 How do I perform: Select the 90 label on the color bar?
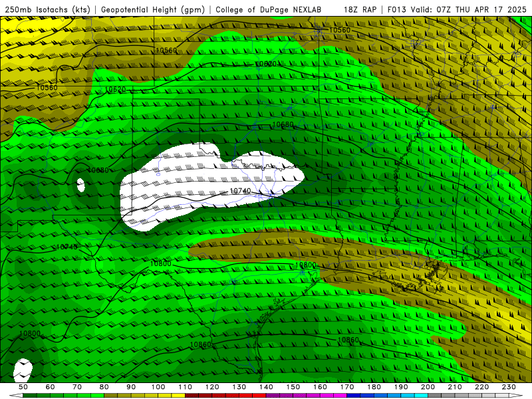click(x=131, y=387)
